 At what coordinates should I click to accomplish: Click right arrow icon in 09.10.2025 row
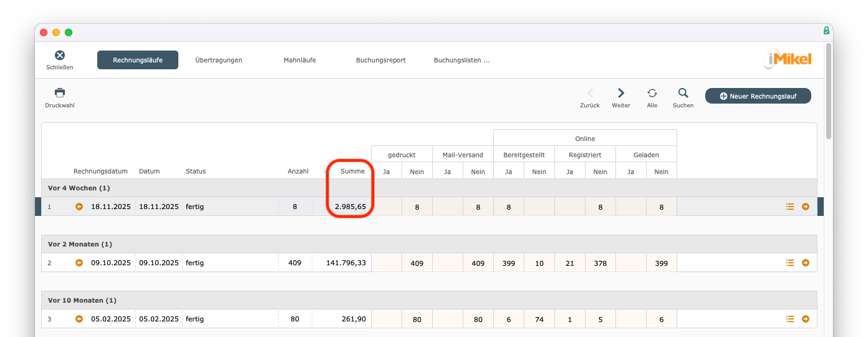(806, 263)
